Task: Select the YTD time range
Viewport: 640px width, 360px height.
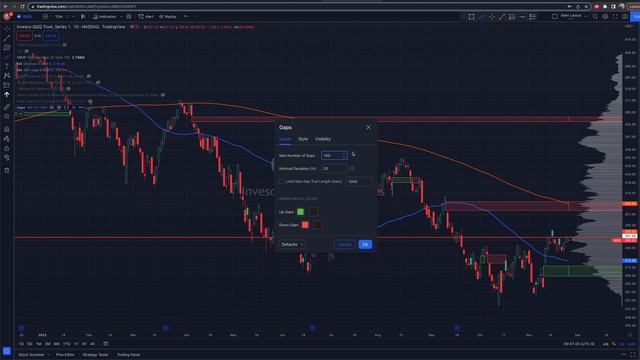Action: coord(67,344)
